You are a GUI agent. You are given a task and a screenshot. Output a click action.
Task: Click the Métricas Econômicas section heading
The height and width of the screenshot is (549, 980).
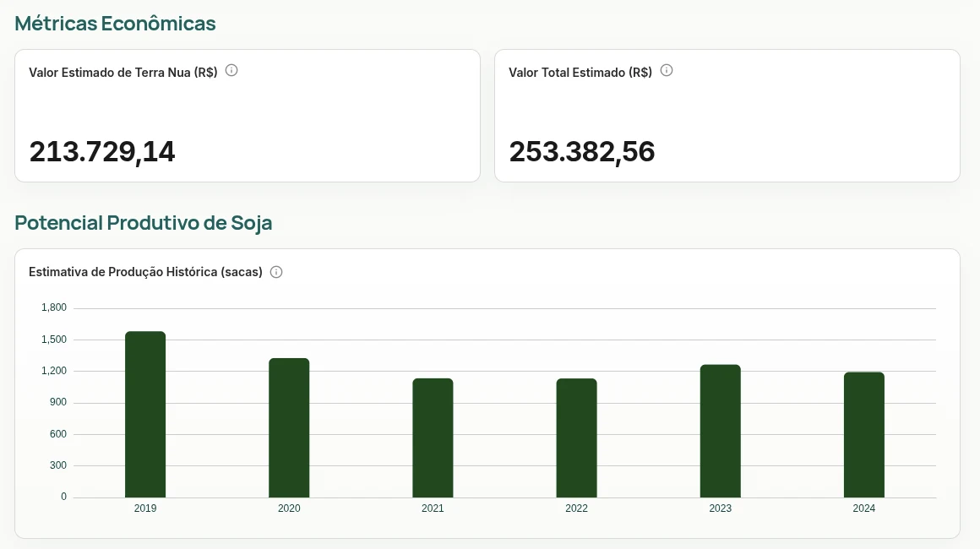115,24
